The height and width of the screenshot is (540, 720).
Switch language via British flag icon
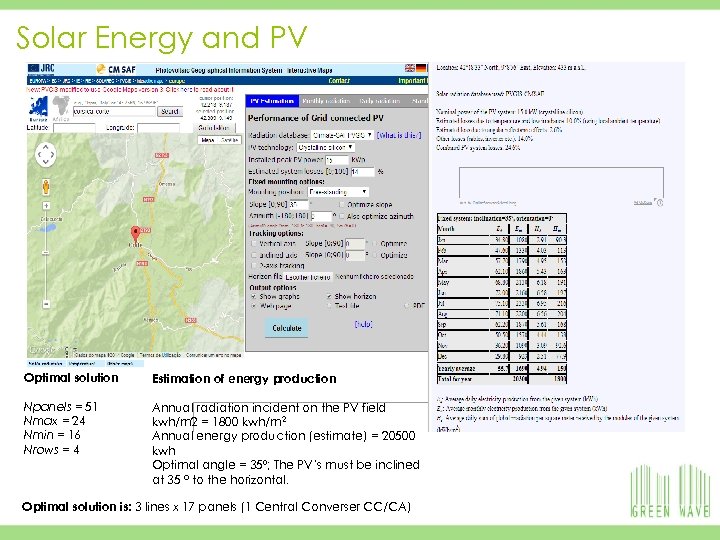(410, 68)
